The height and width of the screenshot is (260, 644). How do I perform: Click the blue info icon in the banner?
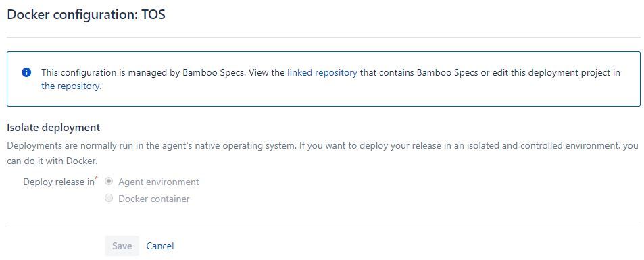pos(26,73)
